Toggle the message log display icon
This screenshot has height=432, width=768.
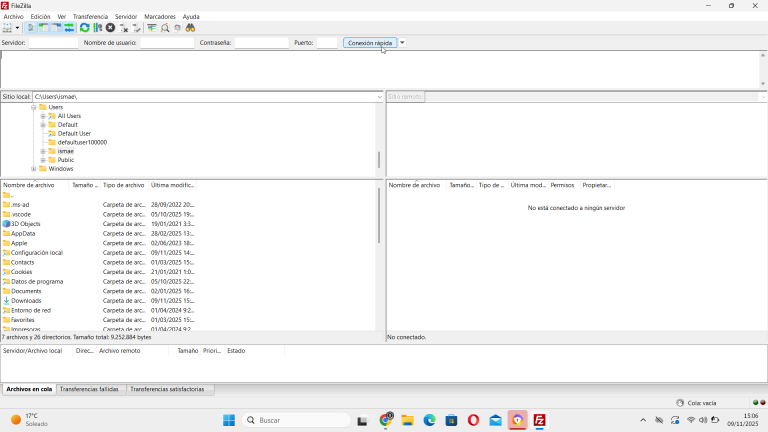tap(31, 28)
